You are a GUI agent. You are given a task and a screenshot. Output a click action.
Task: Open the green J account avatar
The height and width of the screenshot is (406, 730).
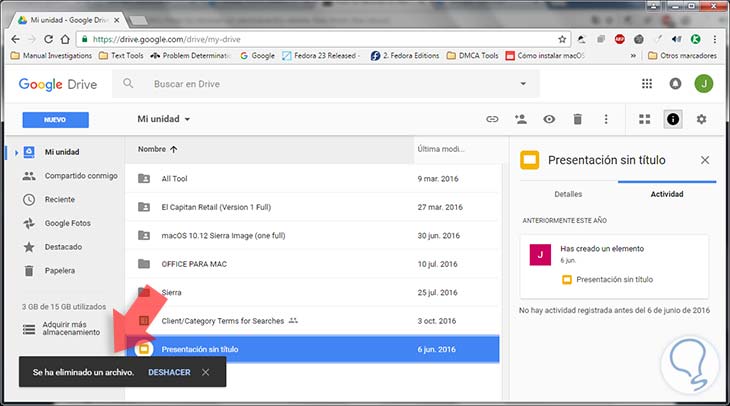703,84
